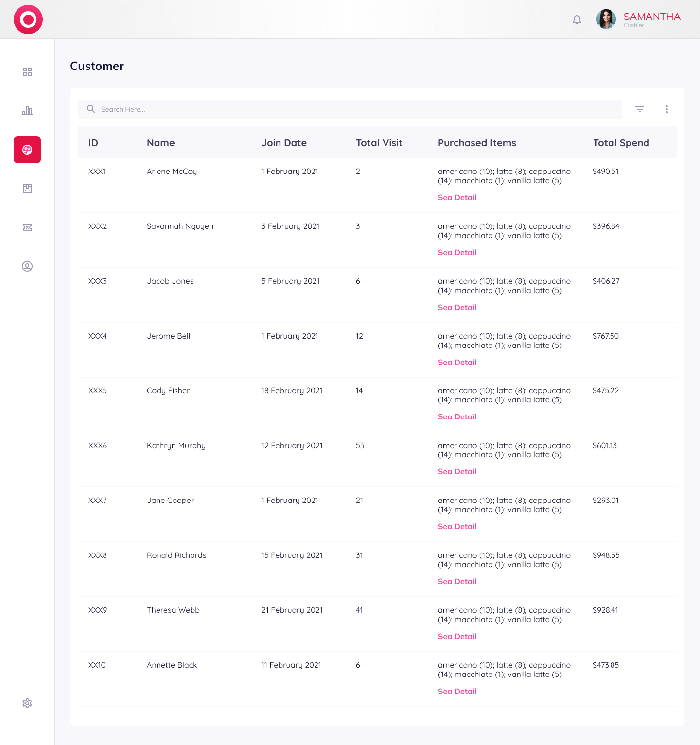
Task: Open the three-dot more options menu
Action: [667, 109]
